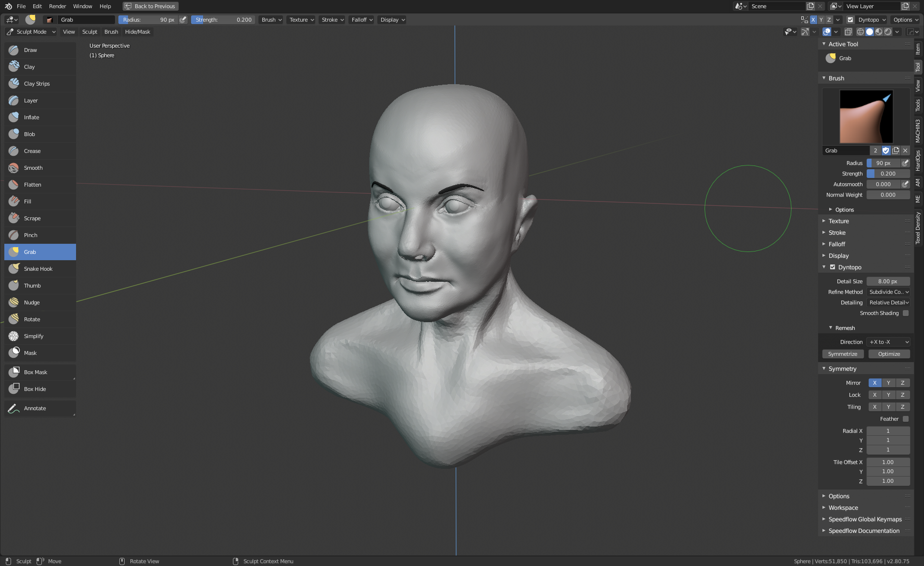Expand the Falloff panel
The image size is (924, 566).
(836, 244)
